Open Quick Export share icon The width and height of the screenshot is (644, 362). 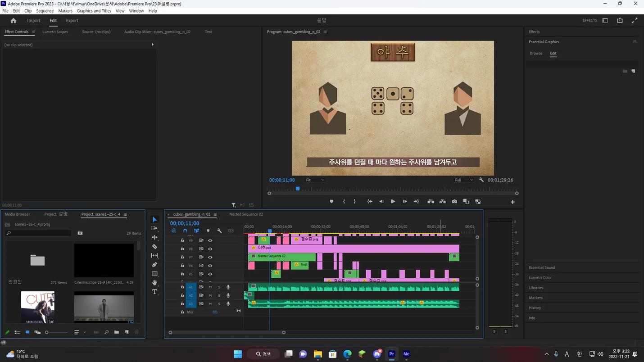[620, 20]
